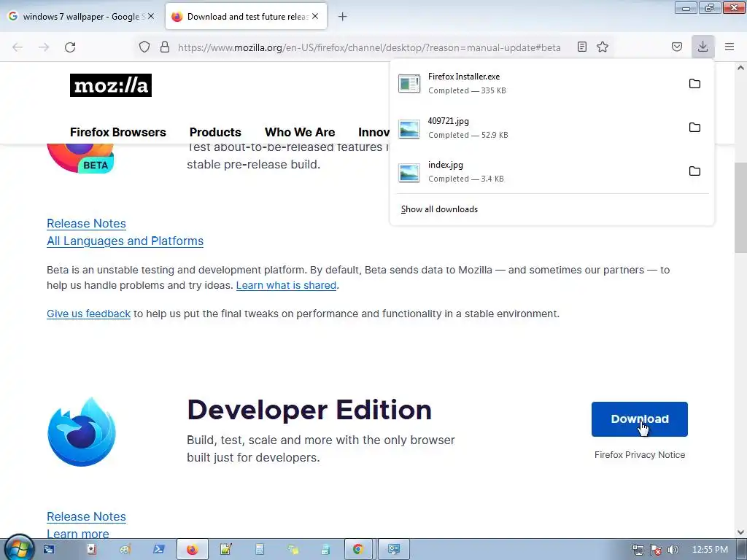Image resolution: width=747 pixels, height=560 pixels.
Task: Toggle reader view icon
Action: 581,47
